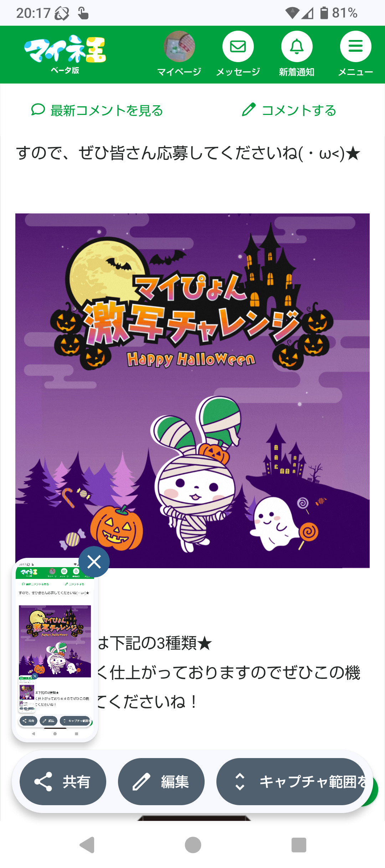View latest comments via 最新コメントを見る
385x868 pixels.
(97, 110)
